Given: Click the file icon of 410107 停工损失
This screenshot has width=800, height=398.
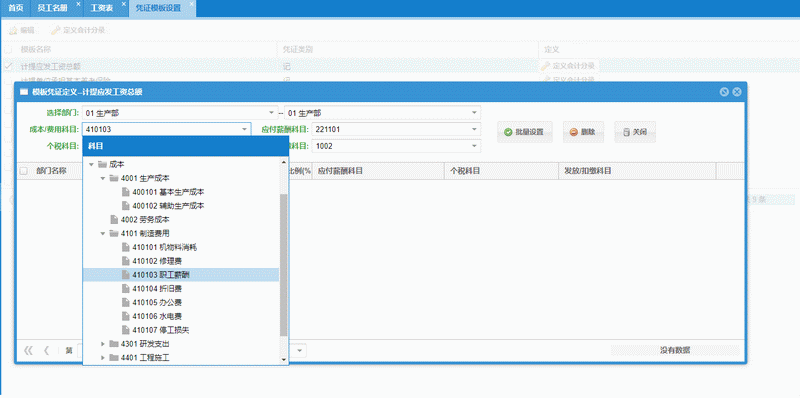Looking at the screenshot, I should tap(126, 330).
